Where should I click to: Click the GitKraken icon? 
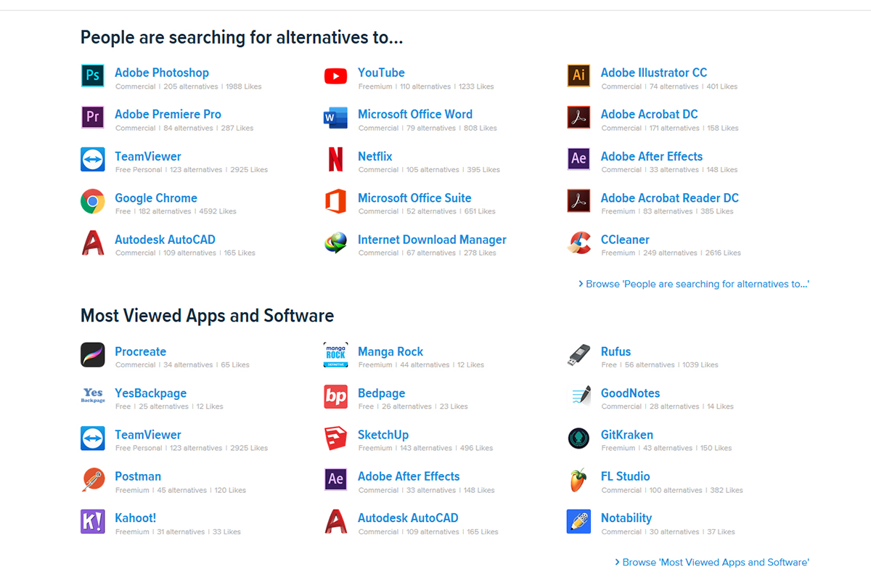click(578, 438)
